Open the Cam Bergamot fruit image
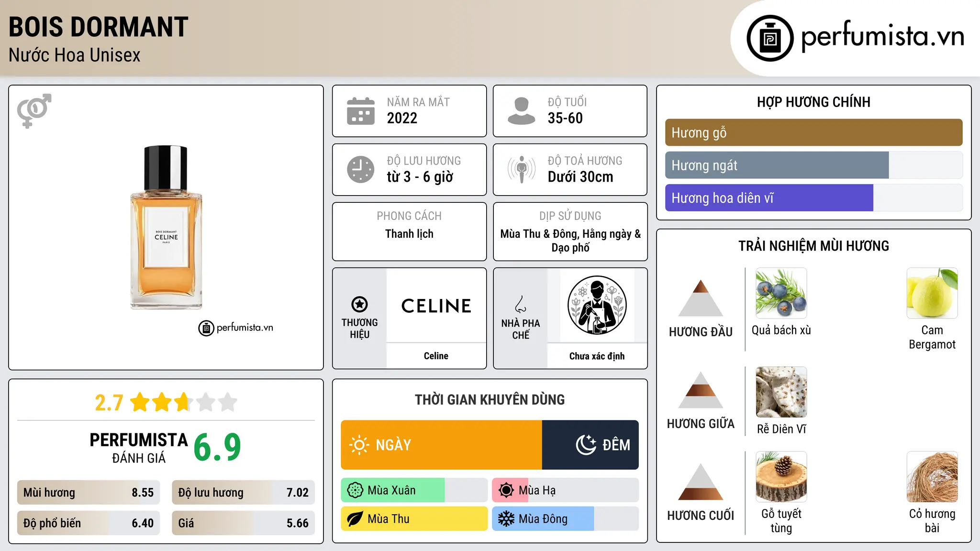 pyautogui.click(x=932, y=293)
